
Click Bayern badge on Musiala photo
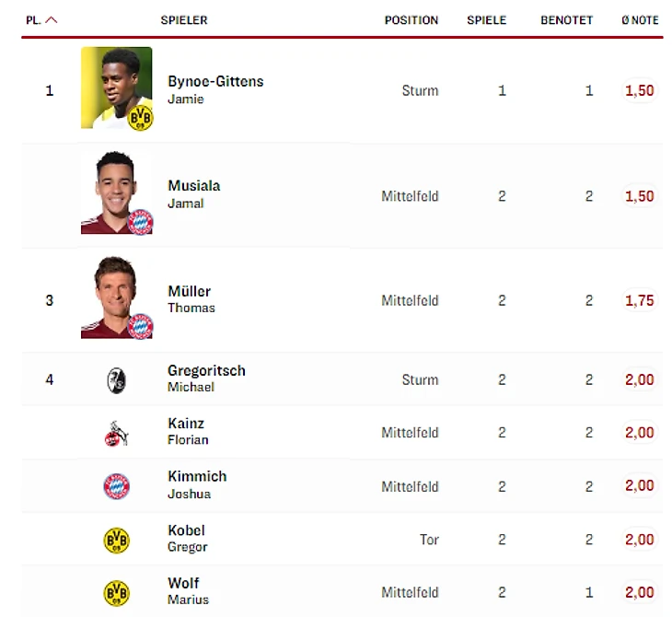[x=140, y=221]
